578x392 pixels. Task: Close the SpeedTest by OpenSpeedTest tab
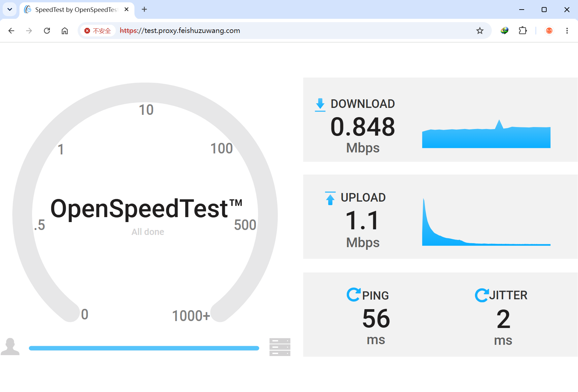126,10
